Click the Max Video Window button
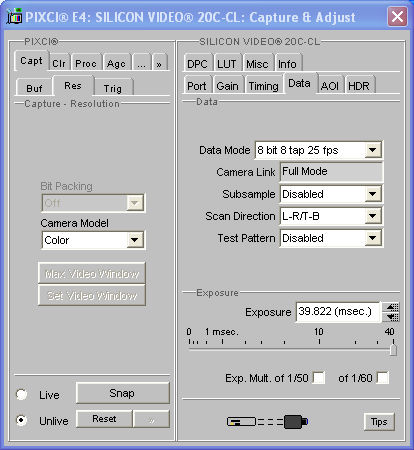The width and height of the screenshot is (414, 450). [x=92, y=273]
